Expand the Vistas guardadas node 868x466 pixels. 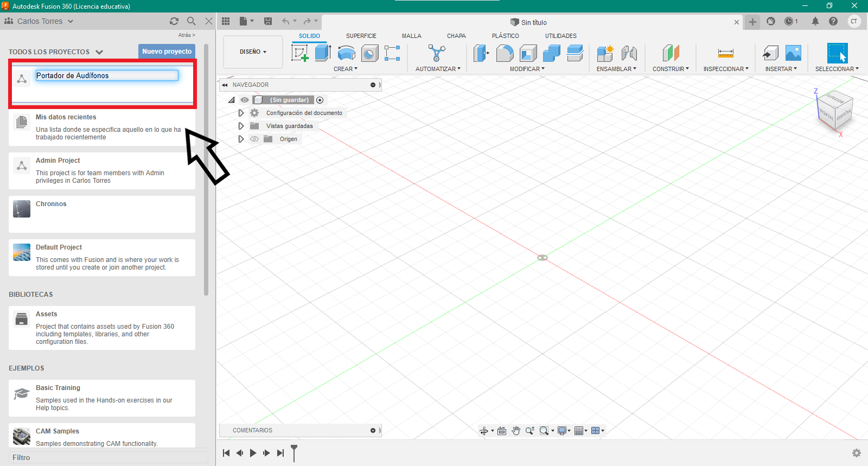point(241,126)
